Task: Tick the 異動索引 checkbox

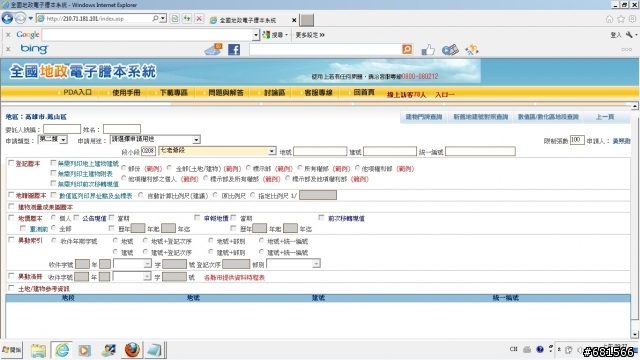Action: pyautogui.click(x=11, y=240)
